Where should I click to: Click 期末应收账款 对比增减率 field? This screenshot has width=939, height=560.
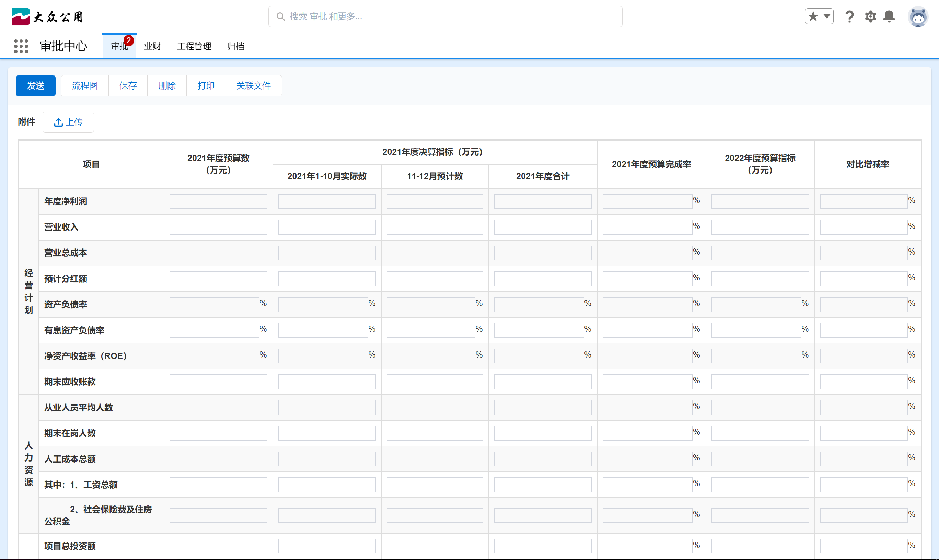coord(864,382)
